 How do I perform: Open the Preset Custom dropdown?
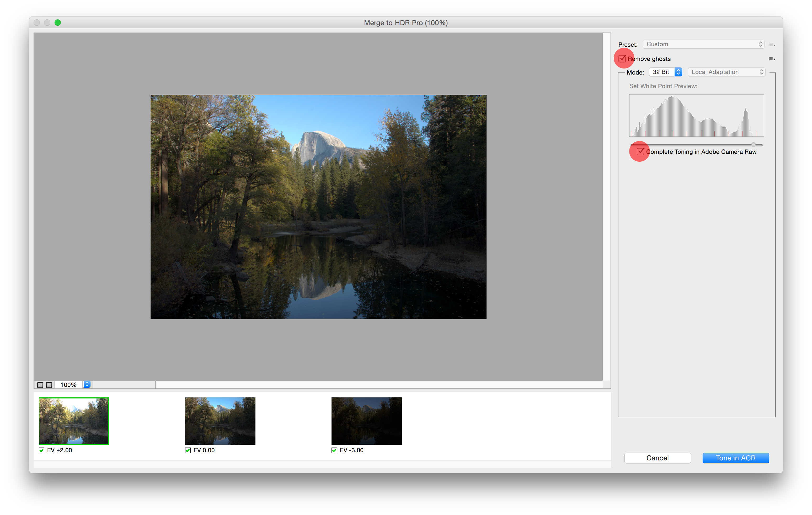(x=703, y=44)
